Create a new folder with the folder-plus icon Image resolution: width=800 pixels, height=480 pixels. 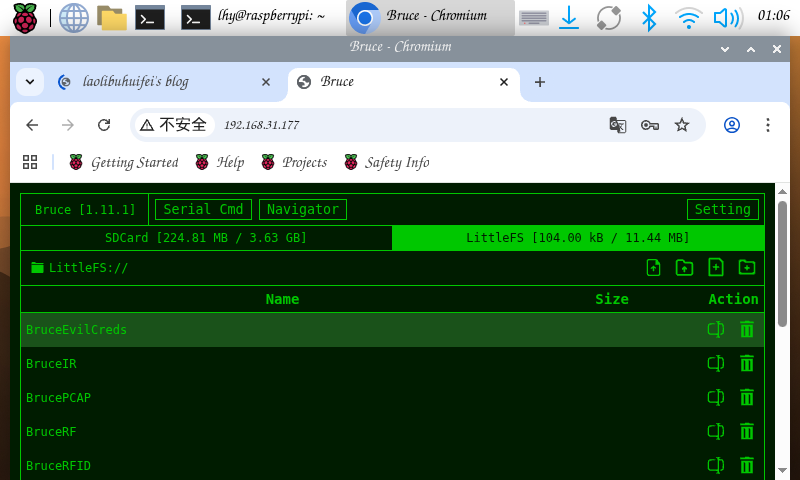click(746, 267)
